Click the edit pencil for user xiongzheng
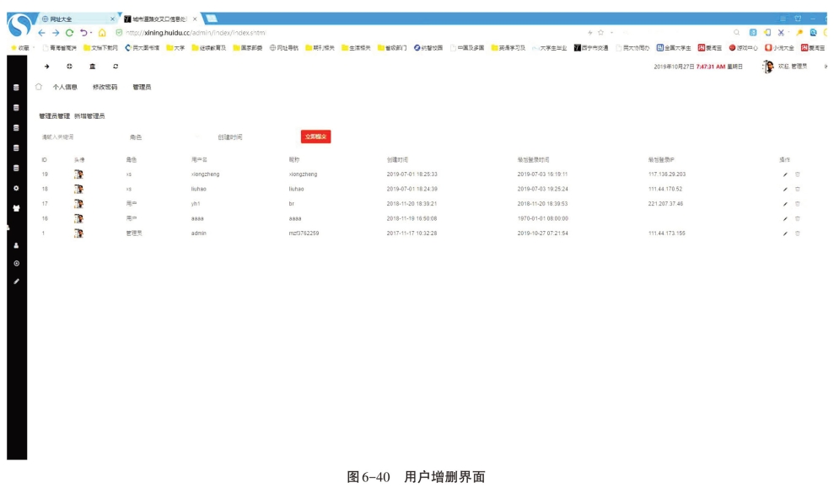Image resolution: width=834 pixels, height=504 pixels. [785, 174]
